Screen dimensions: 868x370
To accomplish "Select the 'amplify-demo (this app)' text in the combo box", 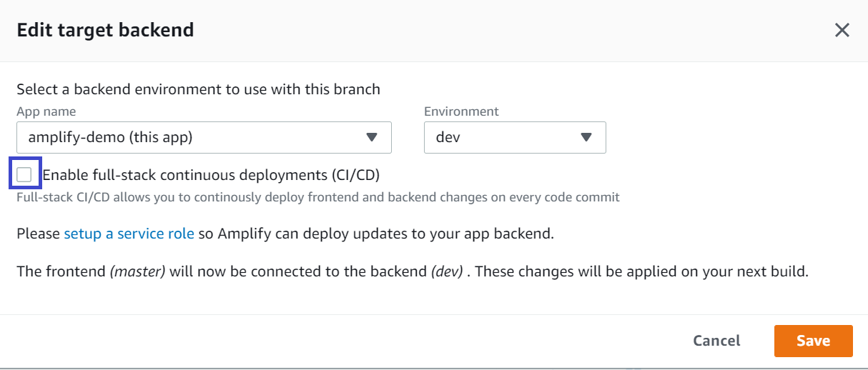I will 110,137.
